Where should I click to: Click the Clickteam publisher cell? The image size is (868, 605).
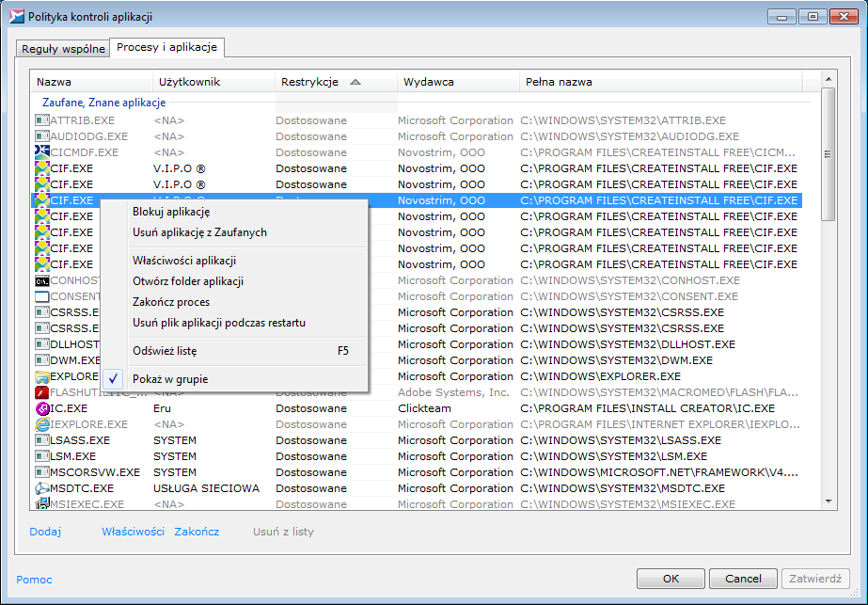(424, 409)
